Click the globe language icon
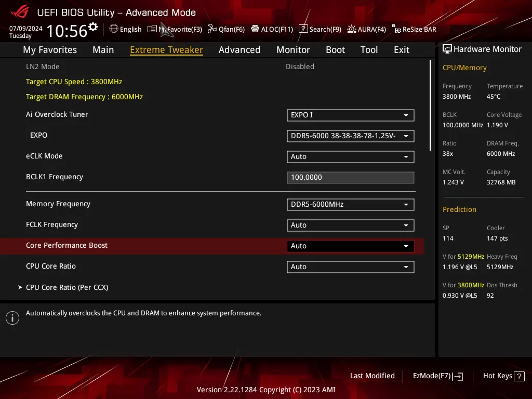The image size is (532, 399). click(114, 29)
